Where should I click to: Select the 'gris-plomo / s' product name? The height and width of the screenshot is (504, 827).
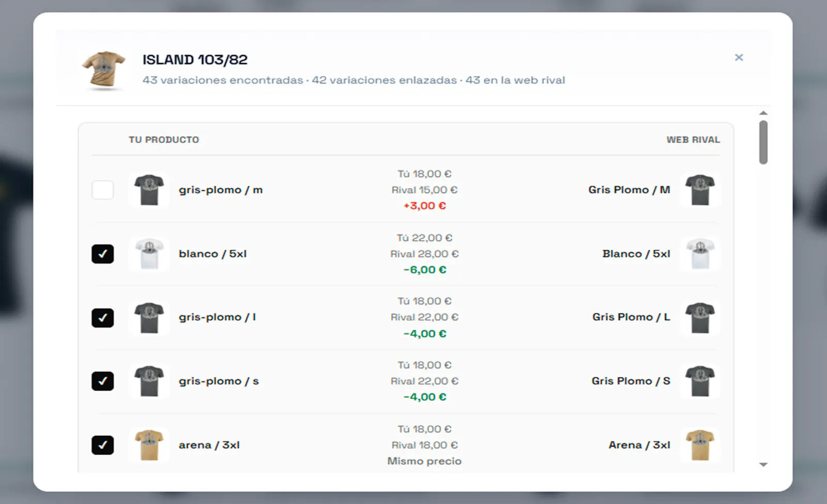(x=219, y=381)
